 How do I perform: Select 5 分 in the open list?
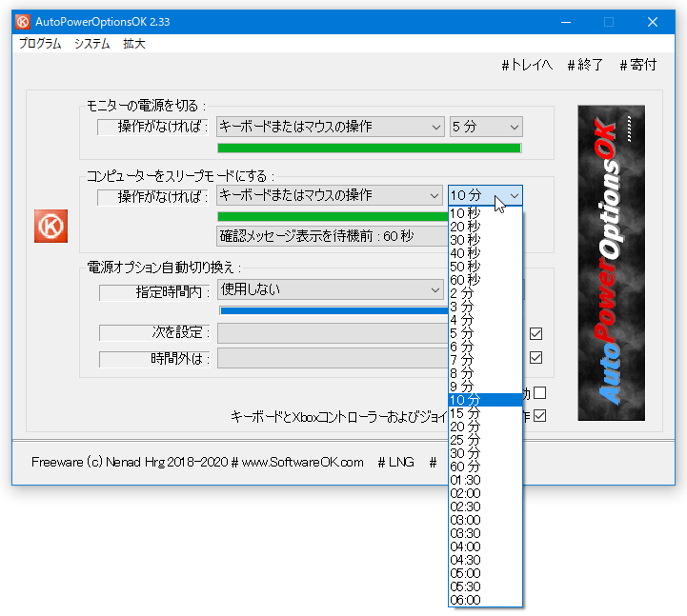[485, 333]
